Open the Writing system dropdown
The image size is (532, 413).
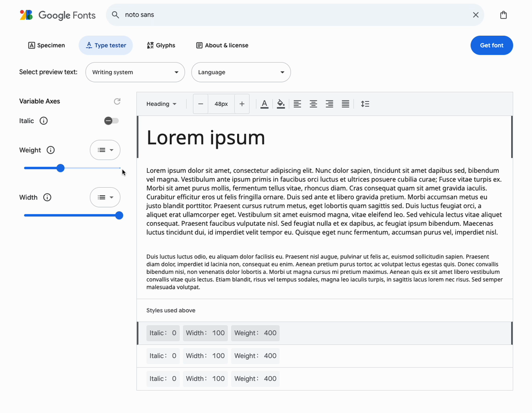tap(135, 72)
